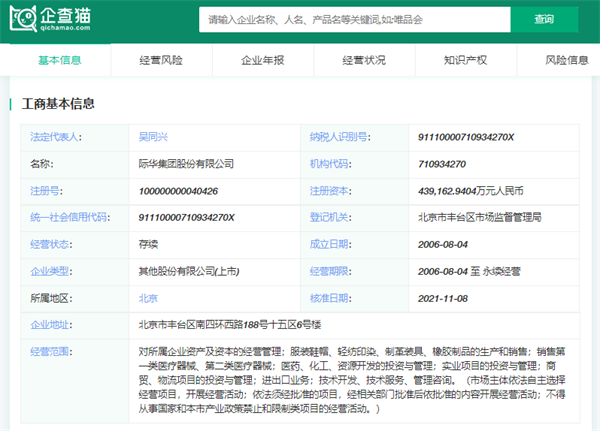
Task: Select organization code 710934270
Action: click(442, 164)
